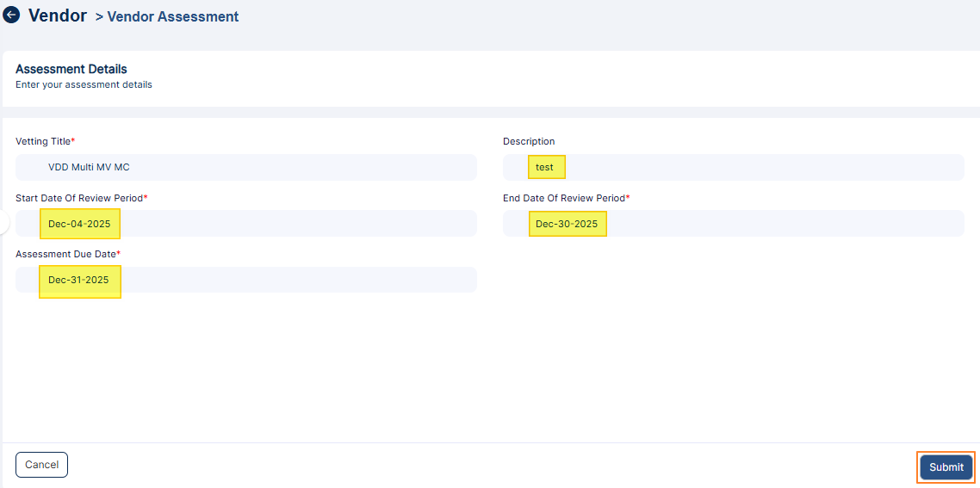Expand the collapsed sidebar handle at left edge
This screenshot has width=980, height=488.
click(4, 223)
